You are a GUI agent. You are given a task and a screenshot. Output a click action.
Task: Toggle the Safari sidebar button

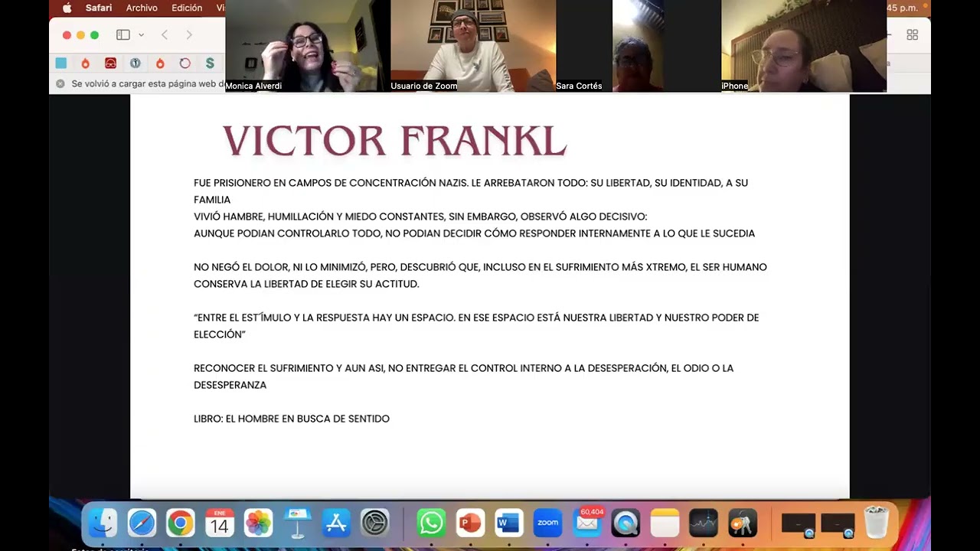coord(122,34)
